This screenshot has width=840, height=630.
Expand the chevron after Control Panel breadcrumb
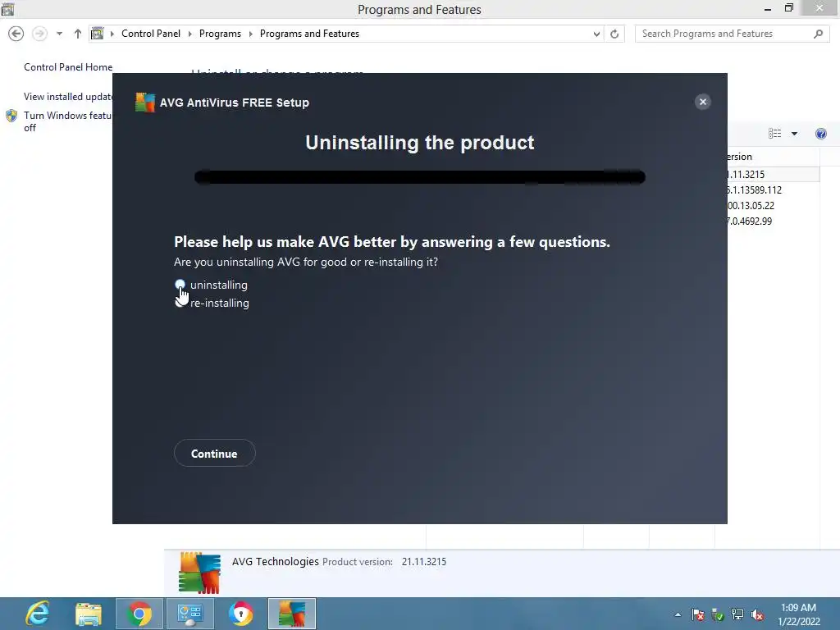(189, 34)
